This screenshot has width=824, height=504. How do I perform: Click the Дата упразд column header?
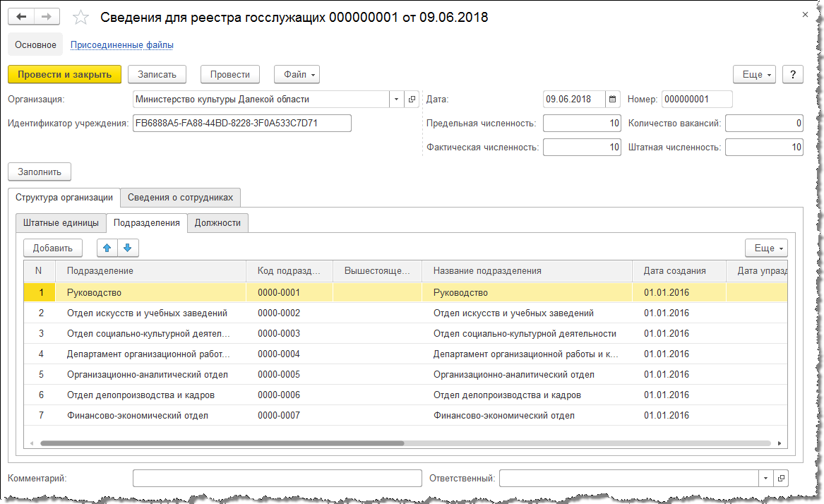pyautogui.click(x=757, y=271)
